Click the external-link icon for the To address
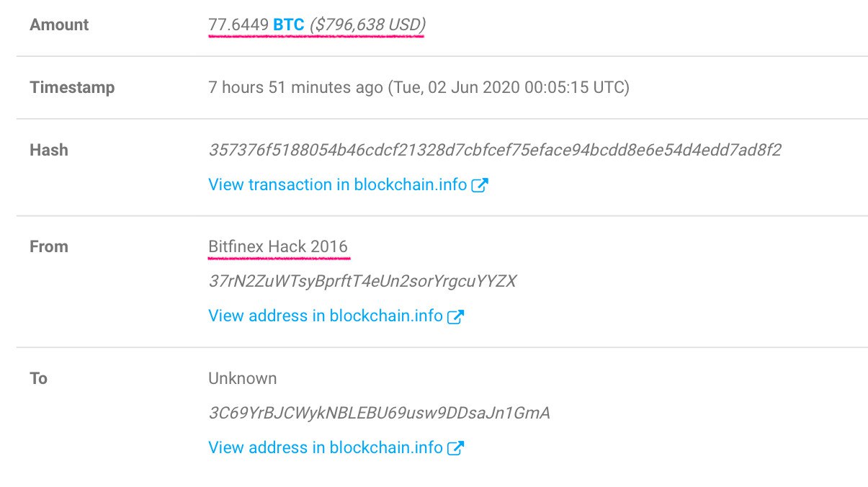The image size is (868, 487). [x=455, y=448]
